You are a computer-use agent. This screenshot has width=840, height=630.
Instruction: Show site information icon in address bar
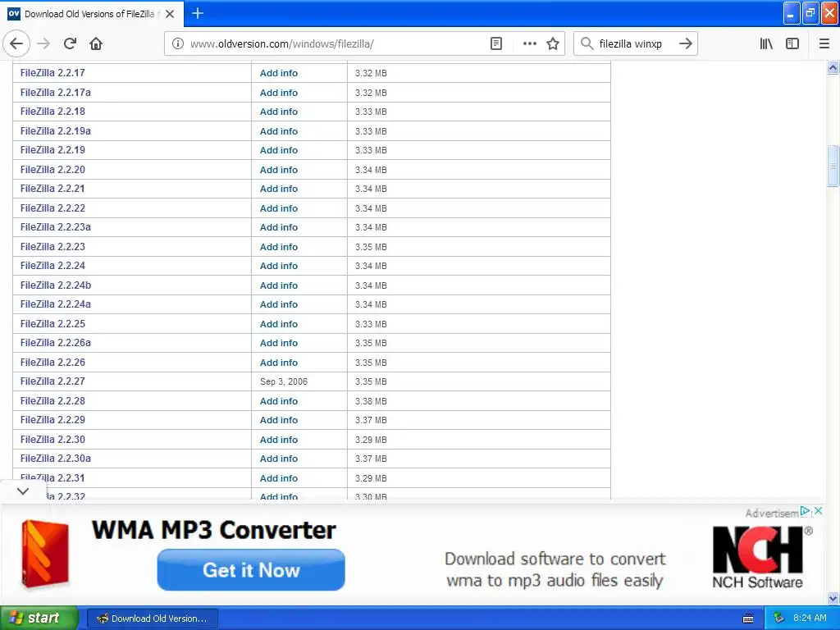pos(178,44)
